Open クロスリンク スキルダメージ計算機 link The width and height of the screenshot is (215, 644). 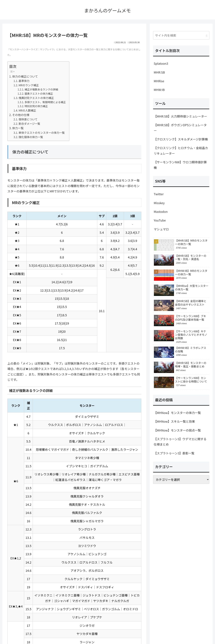[181, 139]
